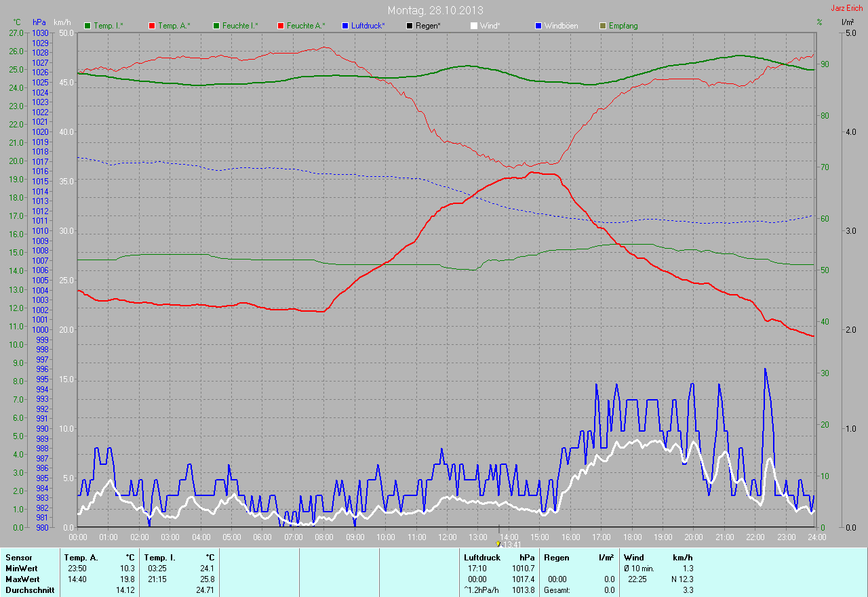Viewport: 868px width, 597px height.
Task: Click the olive Empfang legend square
Action: pyautogui.click(x=603, y=26)
